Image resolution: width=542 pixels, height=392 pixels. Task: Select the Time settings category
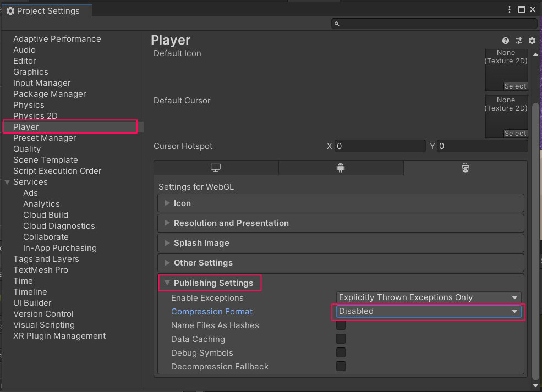[x=23, y=281]
